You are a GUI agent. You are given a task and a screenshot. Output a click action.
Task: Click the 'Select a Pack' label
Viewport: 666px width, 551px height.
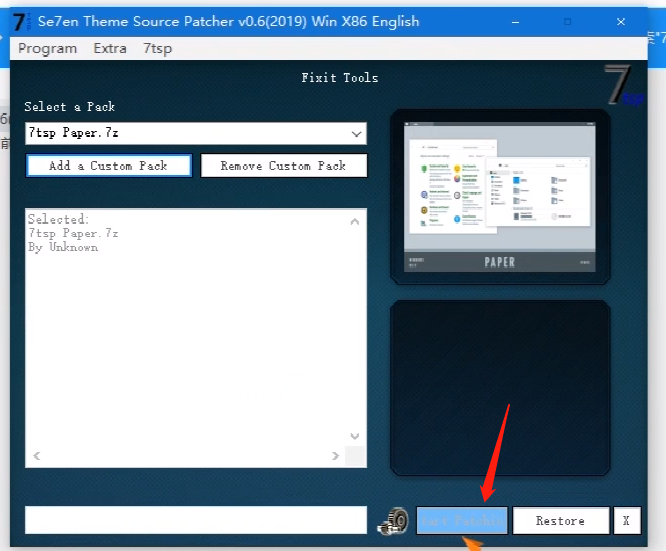coord(69,107)
